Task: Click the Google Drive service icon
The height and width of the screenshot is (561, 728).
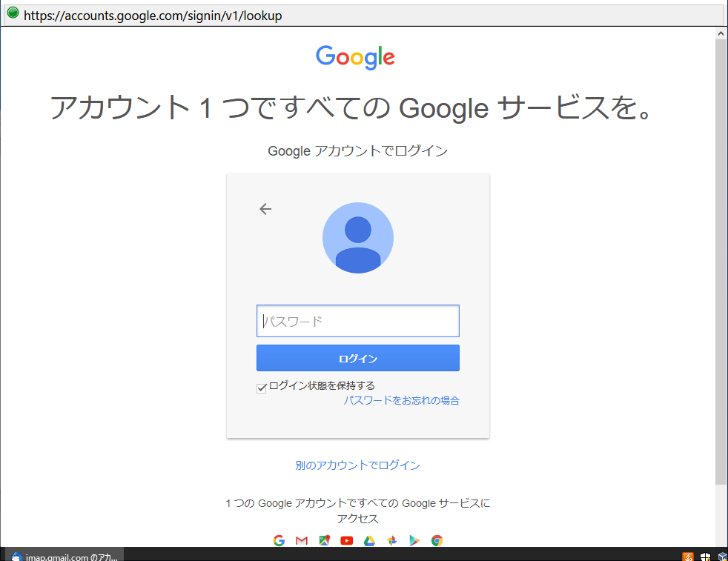Action: (x=369, y=540)
